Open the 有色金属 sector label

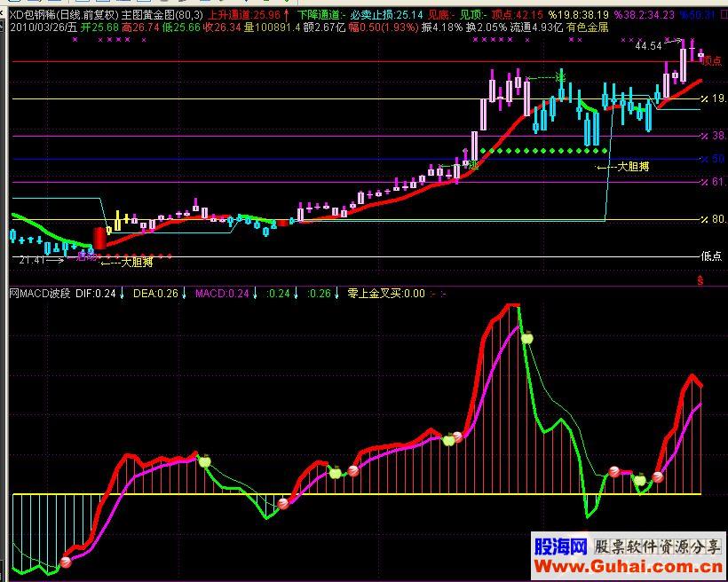(587, 28)
